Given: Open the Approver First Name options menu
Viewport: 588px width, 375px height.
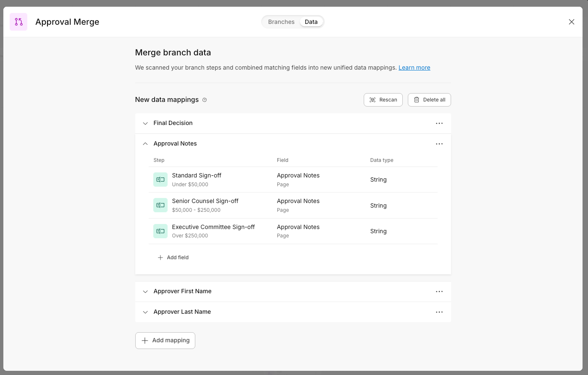Looking at the screenshot, I should (439, 292).
